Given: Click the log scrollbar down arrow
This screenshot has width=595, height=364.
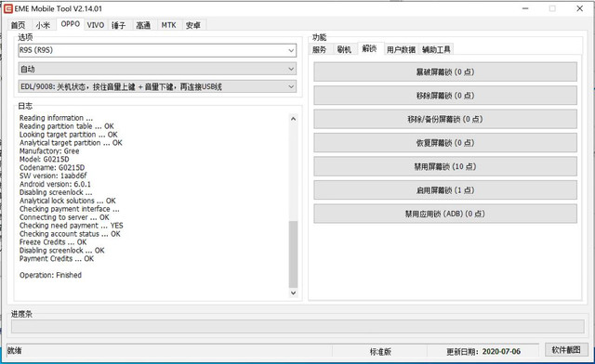Looking at the screenshot, I should [293, 292].
